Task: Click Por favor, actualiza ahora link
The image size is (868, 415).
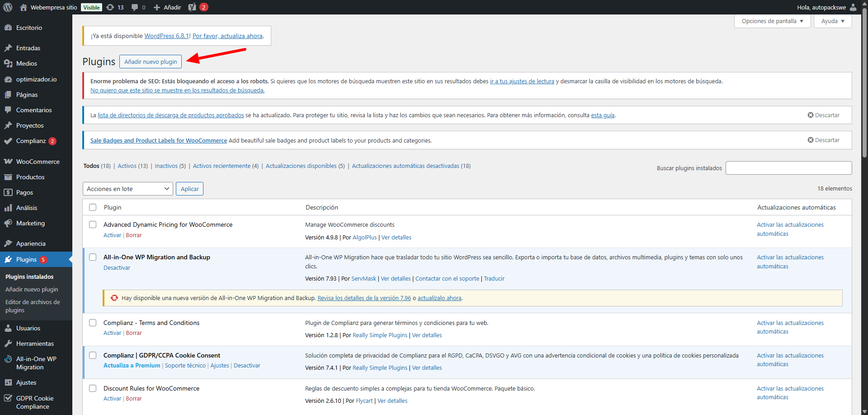Action: tap(227, 36)
